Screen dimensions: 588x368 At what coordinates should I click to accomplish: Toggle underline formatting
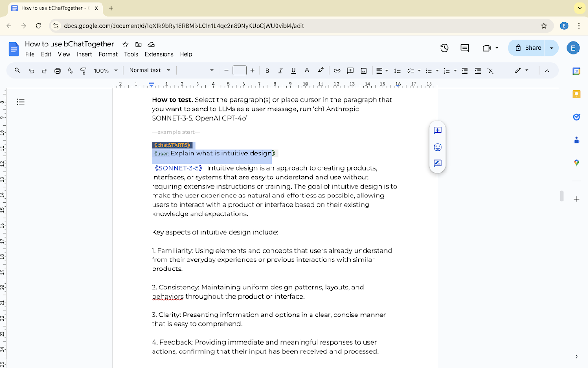(294, 70)
